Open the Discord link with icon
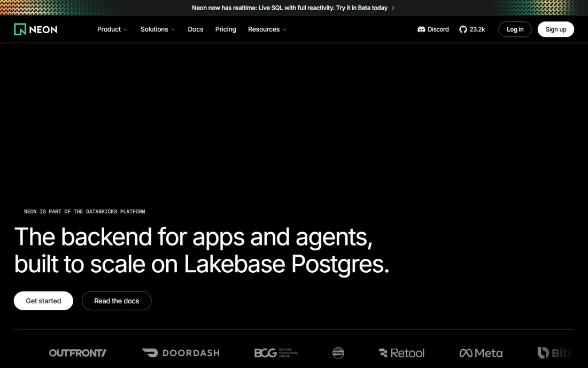Viewport: 588px width, 368px height. [433, 29]
